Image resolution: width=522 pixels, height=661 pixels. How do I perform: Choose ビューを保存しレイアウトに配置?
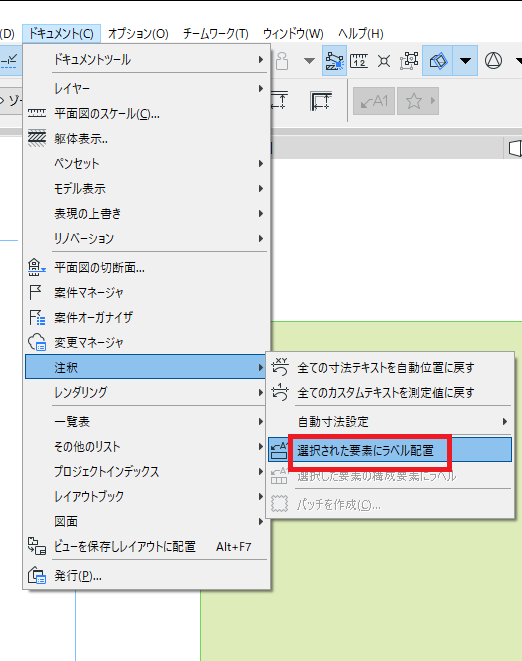[146, 546]
